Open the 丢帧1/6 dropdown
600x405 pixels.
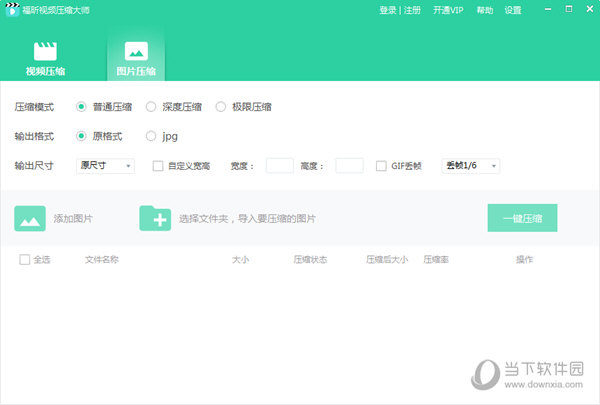point(471,166)
